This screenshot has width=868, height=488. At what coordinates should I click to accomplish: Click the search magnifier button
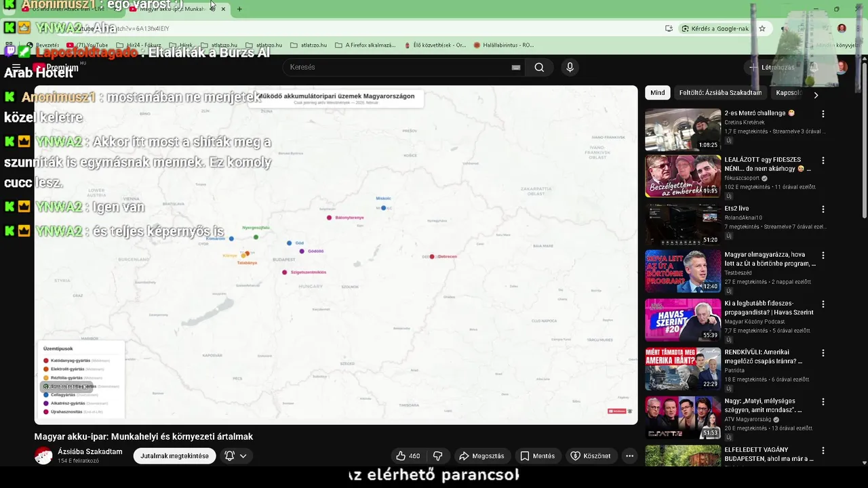539,67
